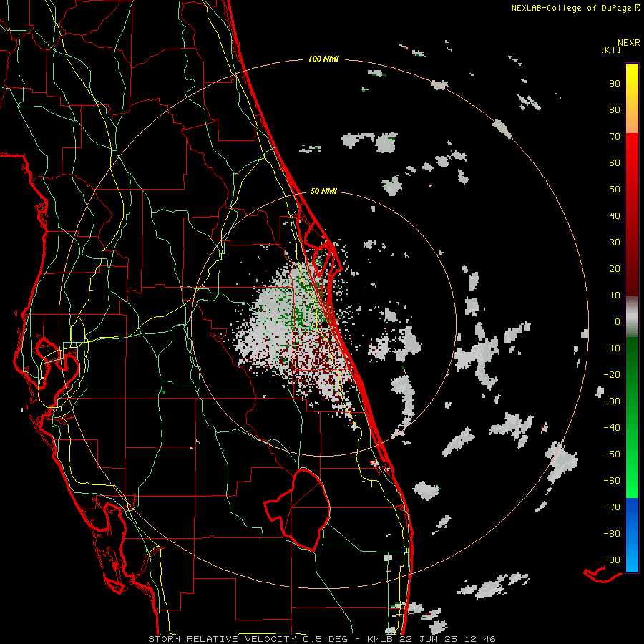Select the 100 NMI range ring label
This screenshot has height=644, width=644.
point(323,59)
